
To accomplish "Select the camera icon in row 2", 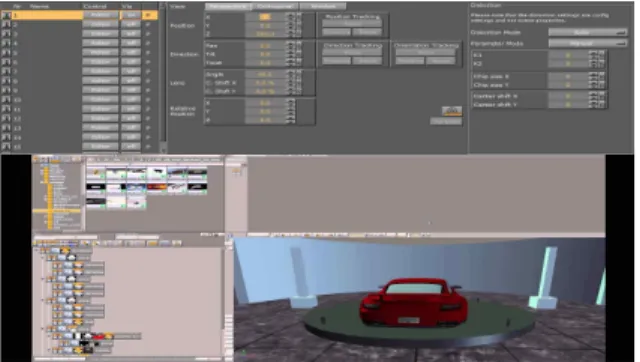I will (6, 25).
